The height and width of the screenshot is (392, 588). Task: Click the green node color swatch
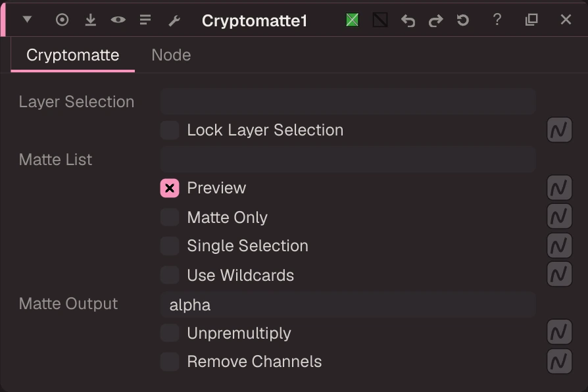click(x=352, y=20)
